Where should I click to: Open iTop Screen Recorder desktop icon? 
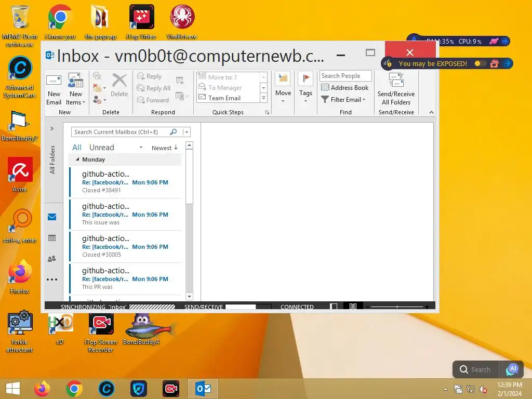tap(101, 332)
